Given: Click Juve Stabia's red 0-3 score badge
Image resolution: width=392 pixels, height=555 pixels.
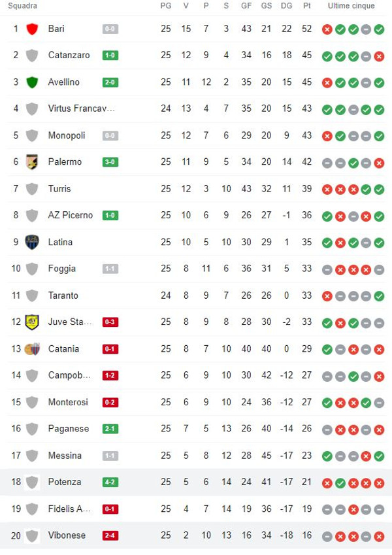Looking at the screenshot, I should click(110, 322).
